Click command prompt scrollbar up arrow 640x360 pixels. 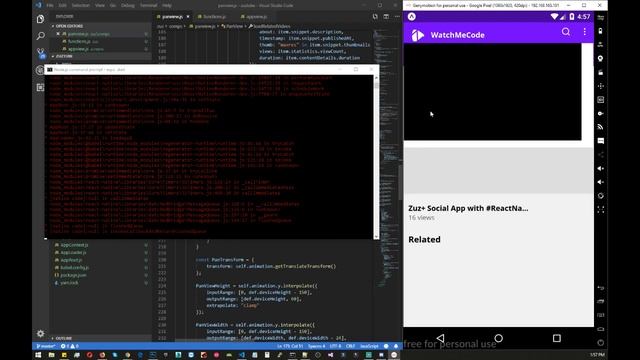tap(376, 78)
